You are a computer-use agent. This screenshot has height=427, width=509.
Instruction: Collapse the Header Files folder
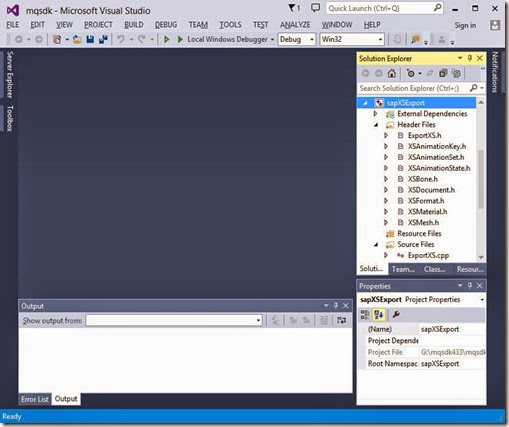click(x=376, y=125)
